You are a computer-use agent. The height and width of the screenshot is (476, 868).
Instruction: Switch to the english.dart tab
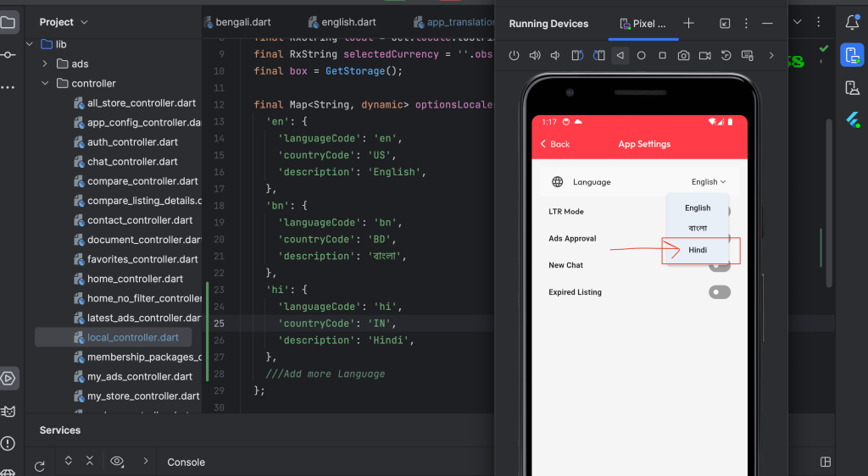point(342,22)
